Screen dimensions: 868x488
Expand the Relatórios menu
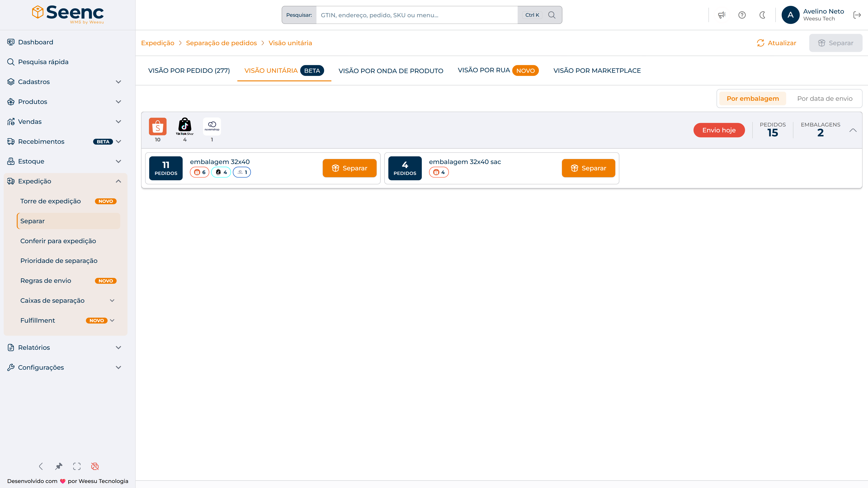(x=64, y=348)
